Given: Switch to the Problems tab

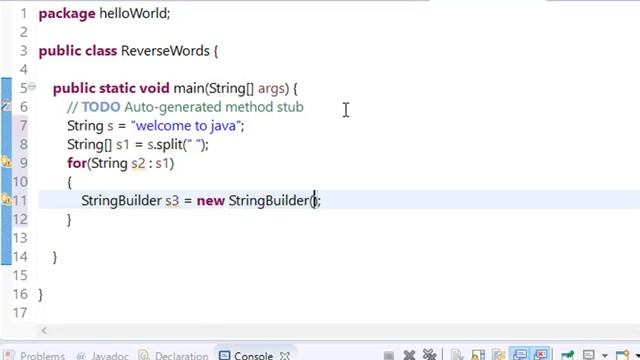Looking at the screenshot, I should 35,356.
